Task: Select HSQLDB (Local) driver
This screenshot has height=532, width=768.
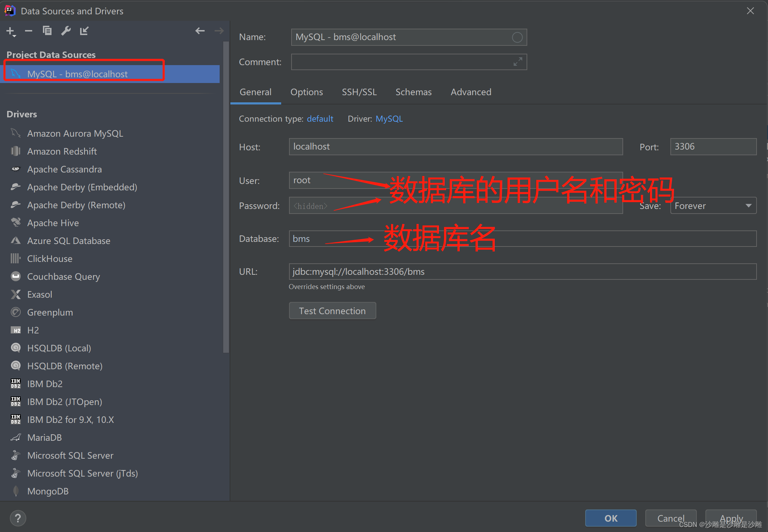Action: click(x=110, y=348)
